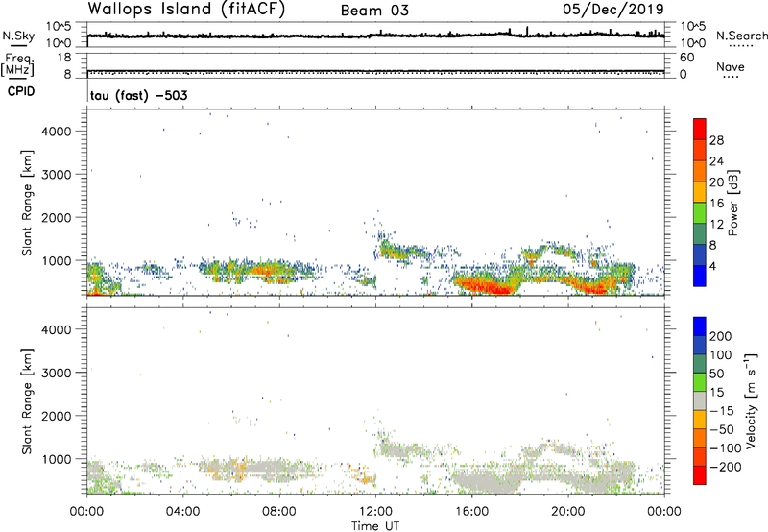Click the "Wallops Island (fitACF)" title
768x532 pixels.
(x=185, y=10)
